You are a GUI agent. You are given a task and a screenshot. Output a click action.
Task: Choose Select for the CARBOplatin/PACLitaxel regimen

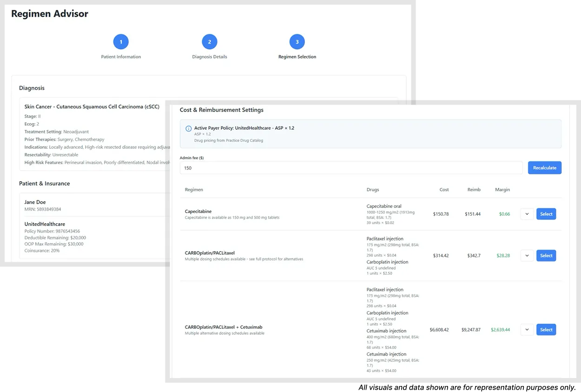pyautogui.click(x=546, y=255)
